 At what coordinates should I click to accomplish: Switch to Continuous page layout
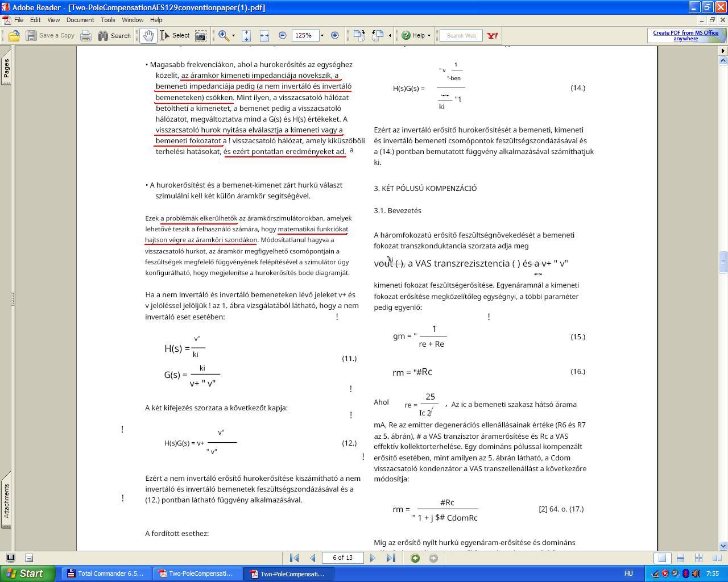pyautogui.click(x=680, y=558)
